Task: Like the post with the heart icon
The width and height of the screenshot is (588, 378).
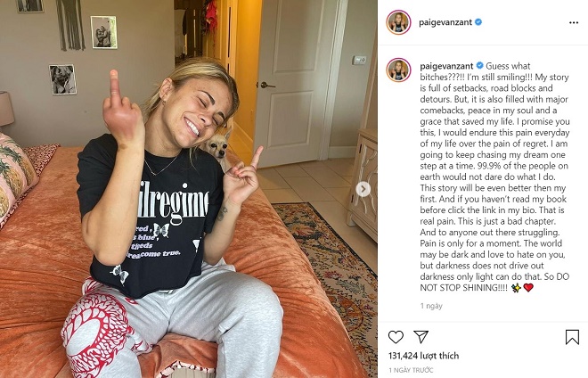Action: click(396, 337)
